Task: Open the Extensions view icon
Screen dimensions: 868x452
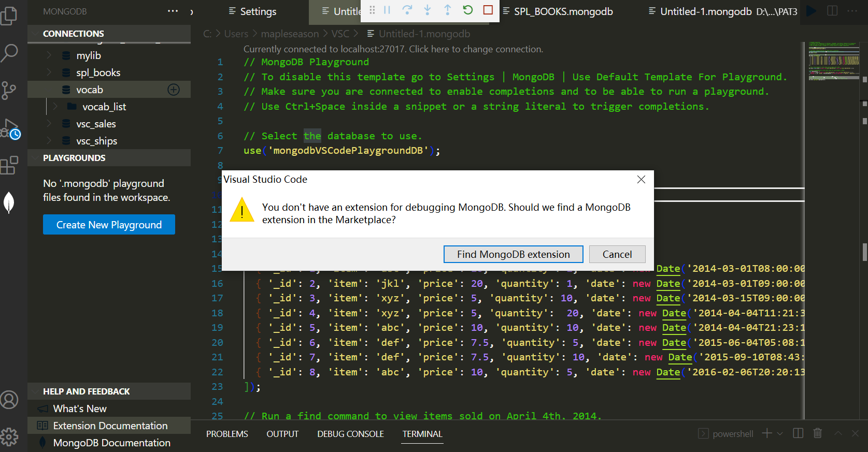Action: [x=9, y=166]
